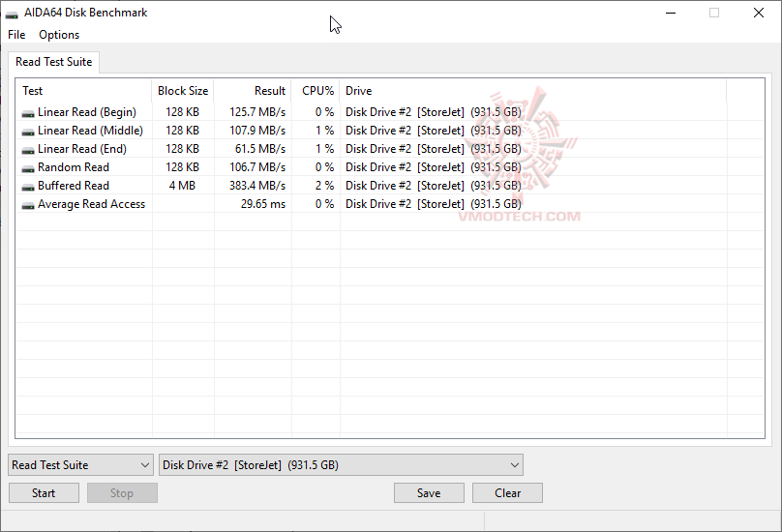The image size is (782, 532).
Task: Click the Stop button
Action: [122, 493]
